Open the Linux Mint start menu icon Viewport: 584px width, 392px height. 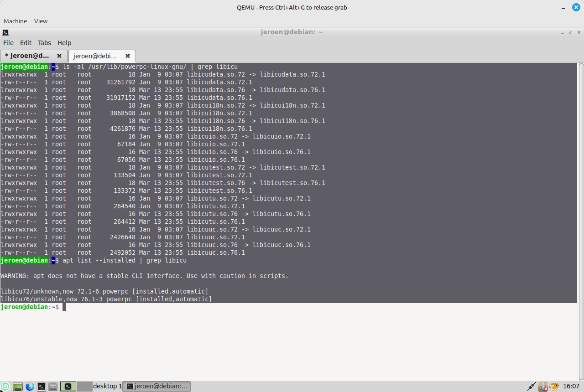tap(6, 387)
